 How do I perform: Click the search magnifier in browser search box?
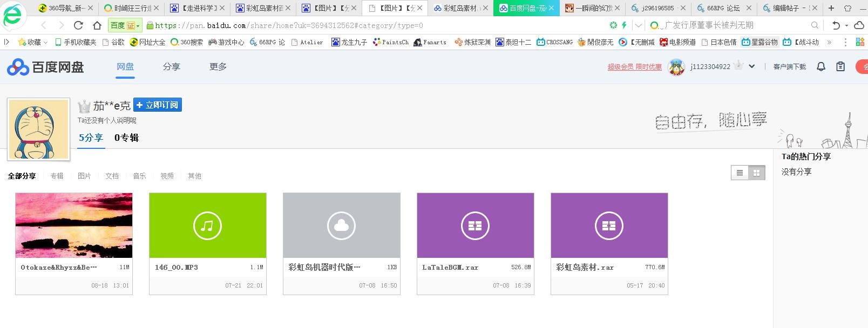tap(815, 25)
